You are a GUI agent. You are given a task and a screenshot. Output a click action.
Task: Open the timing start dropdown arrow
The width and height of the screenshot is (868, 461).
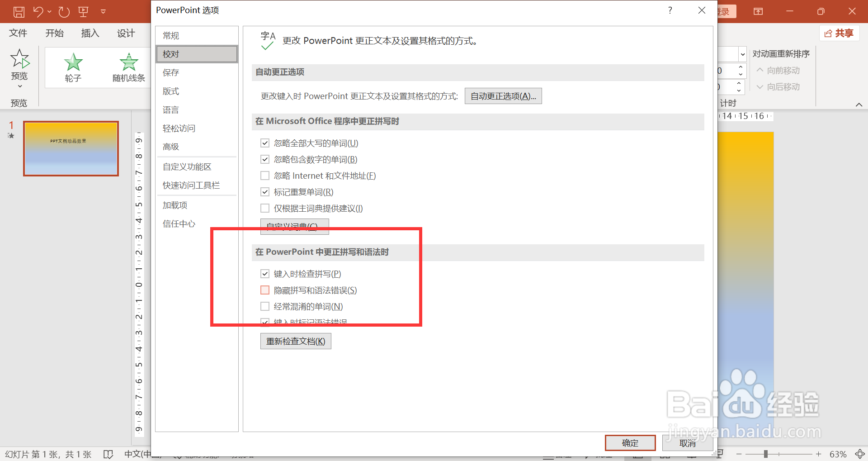click(x=742, y=54)
